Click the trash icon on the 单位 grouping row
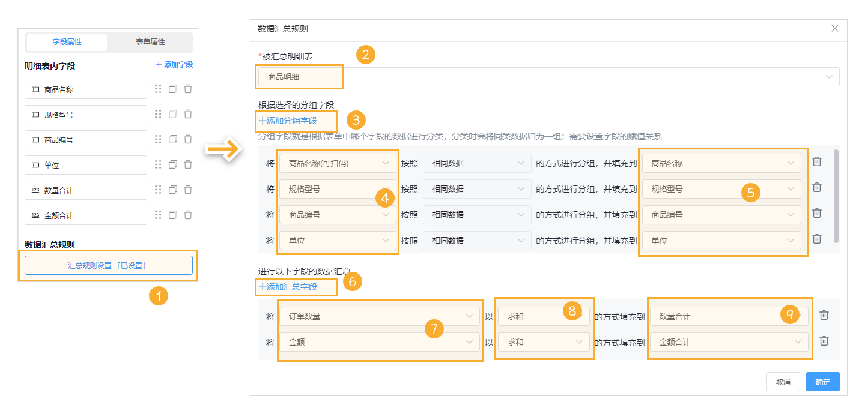Viewport: 868px width, 414px height. (x=817, y=238)
